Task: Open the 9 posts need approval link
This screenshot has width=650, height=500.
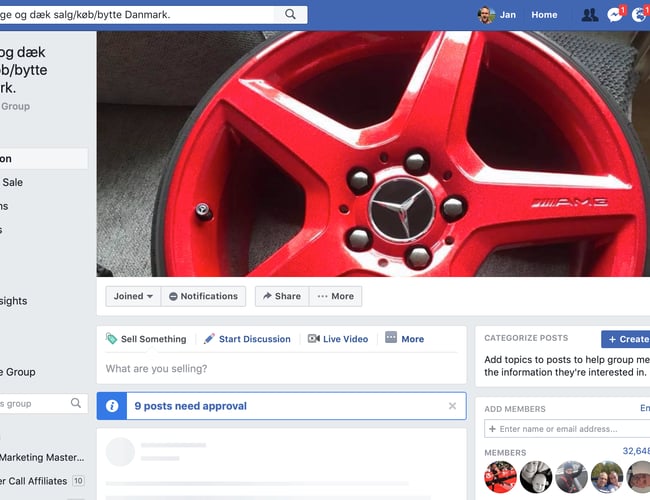Action: tap(190, 406)
